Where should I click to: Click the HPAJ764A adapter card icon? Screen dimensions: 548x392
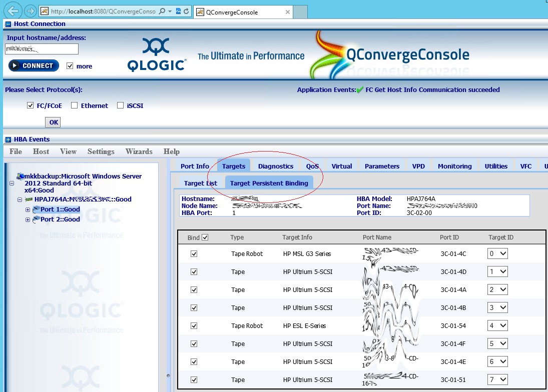pos(29,199)
